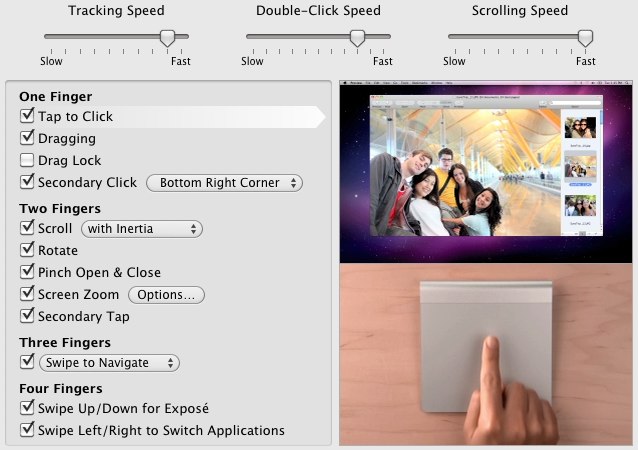This screenshot has height=450, width=638.
Task: Click the Scrolling Speed slider knob
Action: point(585,38)
